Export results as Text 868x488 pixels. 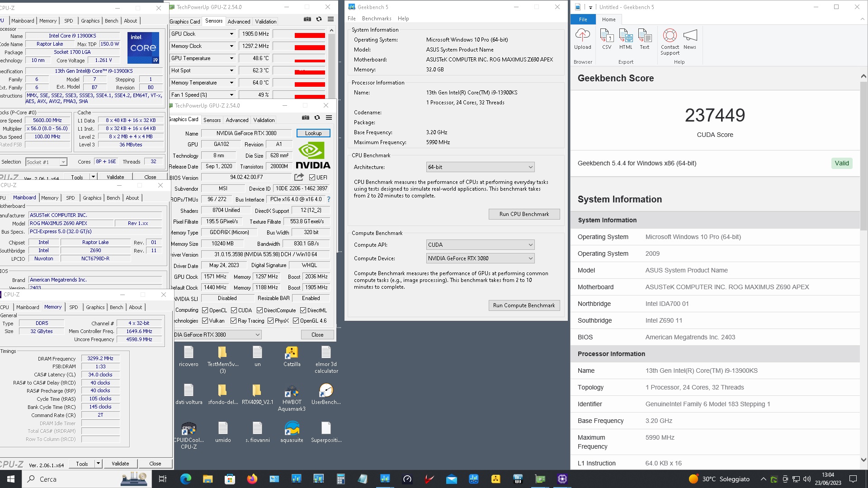click(644, 39)
